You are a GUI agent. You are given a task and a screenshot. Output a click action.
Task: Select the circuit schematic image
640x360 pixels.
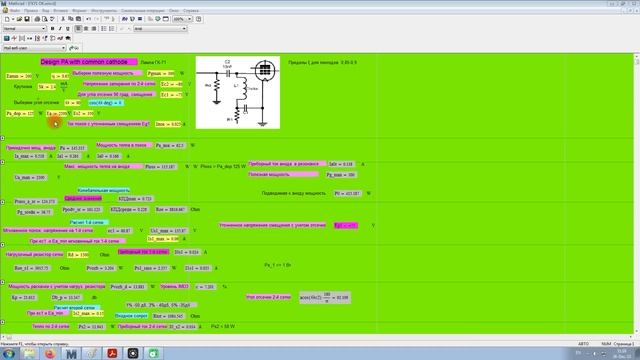pos(238,92)
